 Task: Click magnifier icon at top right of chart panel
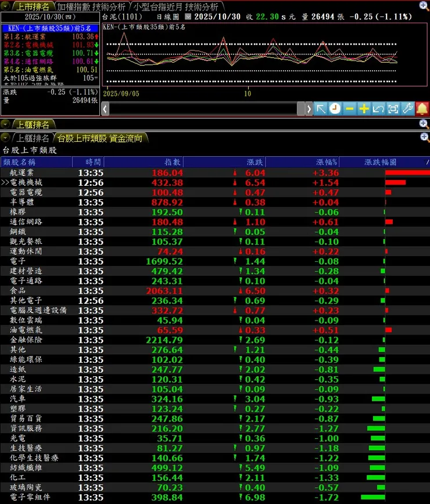(424, 5)
